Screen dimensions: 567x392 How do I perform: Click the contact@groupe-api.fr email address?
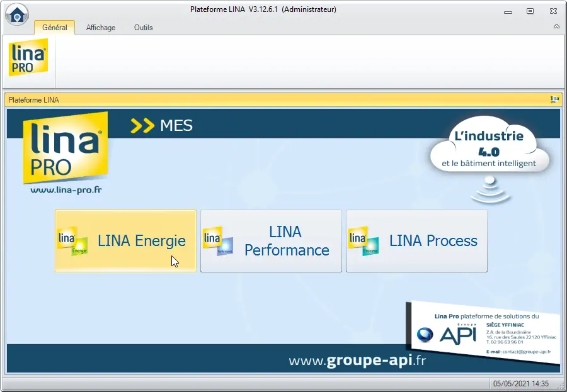pos(527,352)
